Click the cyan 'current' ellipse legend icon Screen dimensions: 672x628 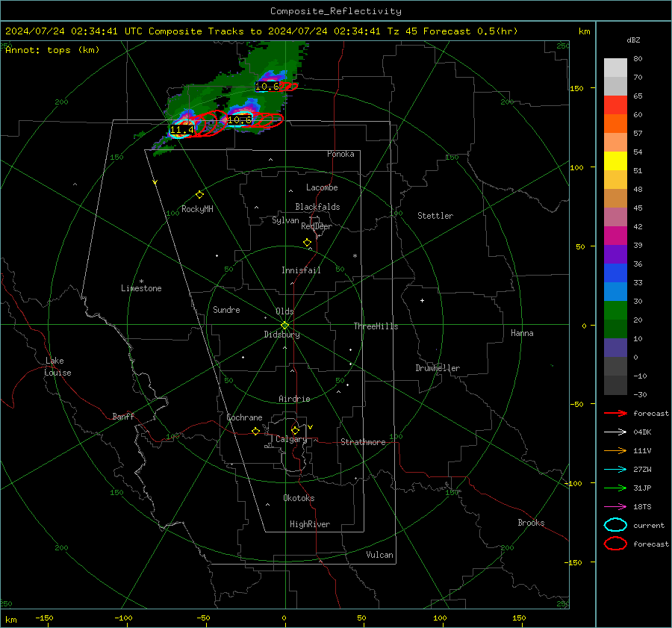pyautogui.click(x=615, y=525)
